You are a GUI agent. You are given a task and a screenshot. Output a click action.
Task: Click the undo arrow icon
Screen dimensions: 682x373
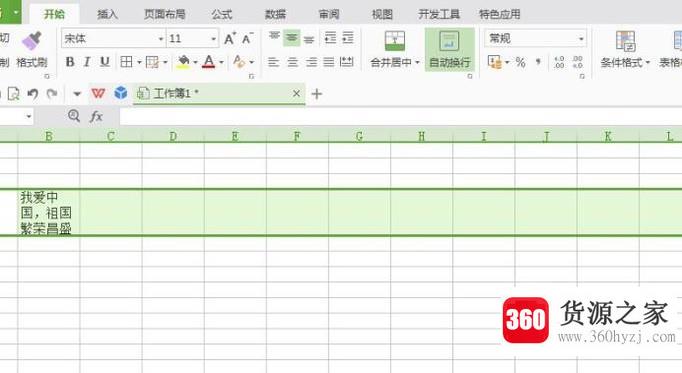tap(33, 93)
